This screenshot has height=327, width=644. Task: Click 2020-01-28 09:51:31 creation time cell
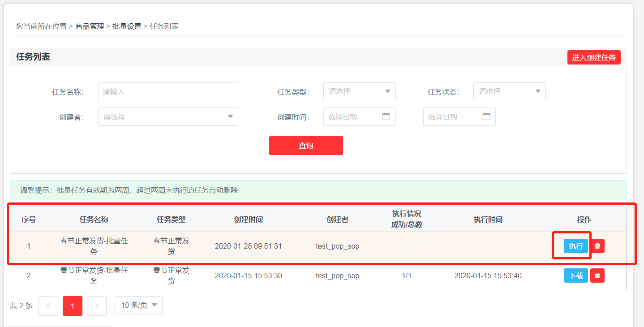249,246
